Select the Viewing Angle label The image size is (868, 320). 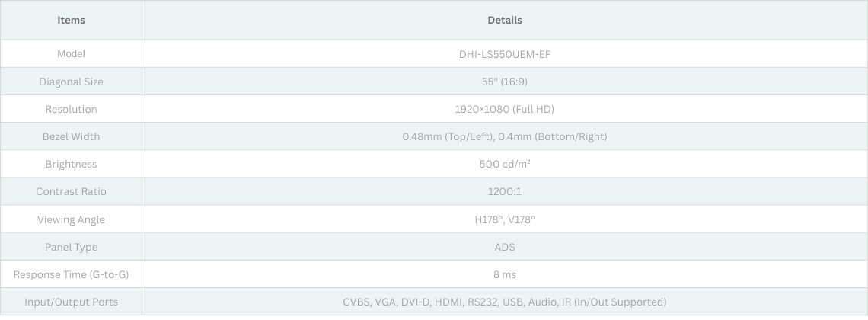(x=71, y=219)
